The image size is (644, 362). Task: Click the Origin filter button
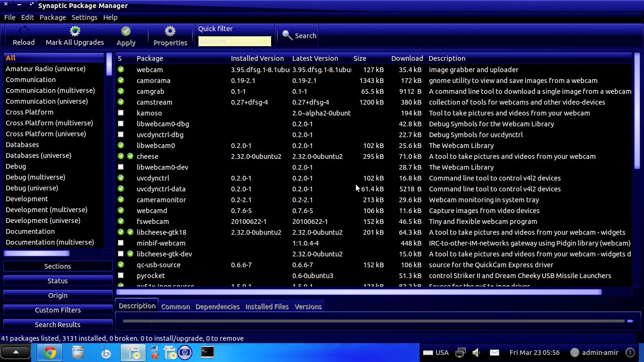(x=58, y=296)
